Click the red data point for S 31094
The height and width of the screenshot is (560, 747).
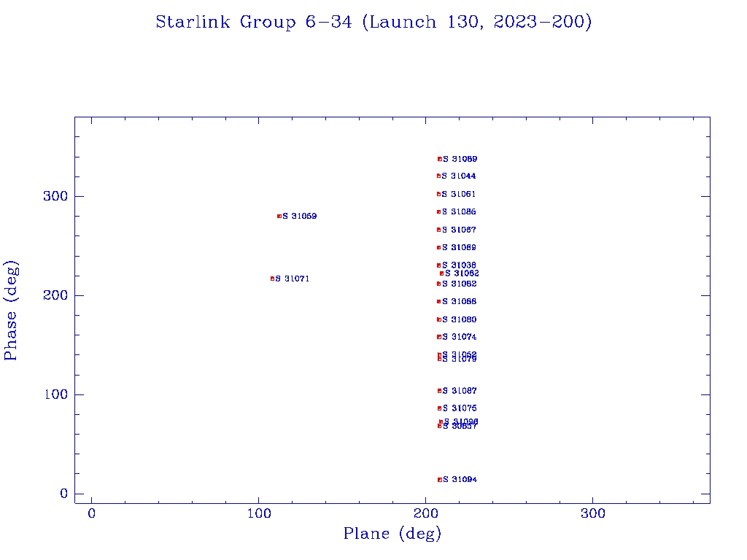440,480
